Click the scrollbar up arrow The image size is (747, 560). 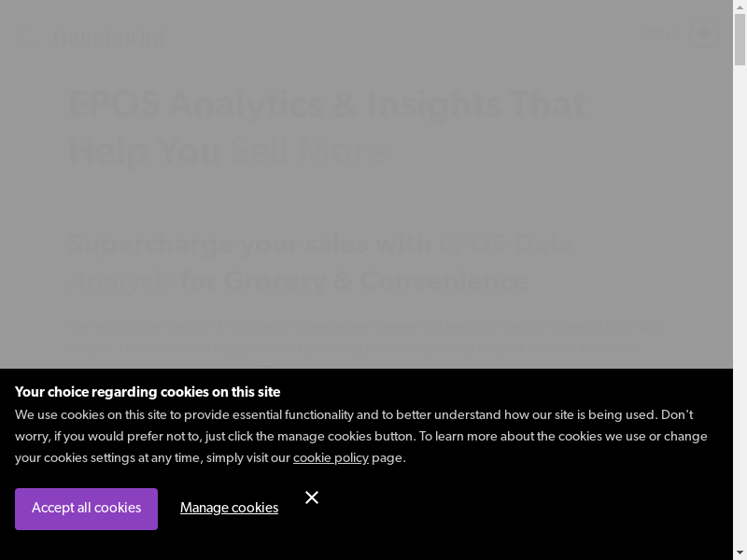740,7
